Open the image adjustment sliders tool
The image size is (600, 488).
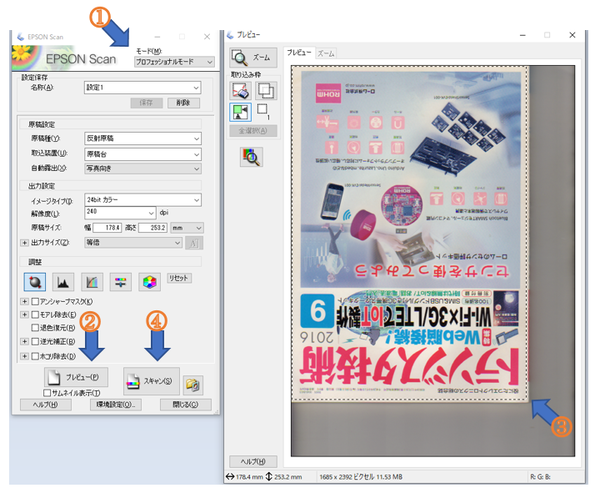coord(121,282)
